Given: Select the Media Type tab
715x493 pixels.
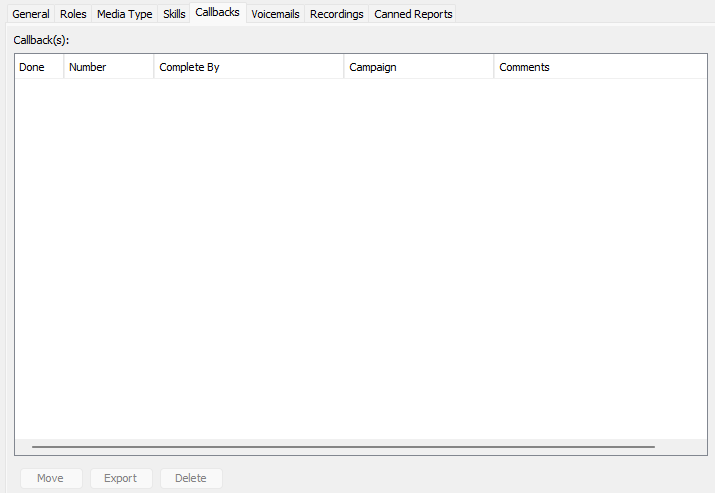Looking at the screenshot, I should (x=124, y=14).
